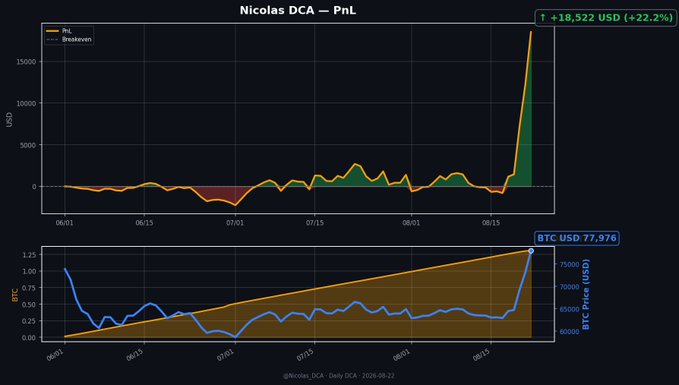Click the "0.00" tick on the BTC holdings axis
The width and height of the screenshot is (679, 385).
click(x=30, y=338)
